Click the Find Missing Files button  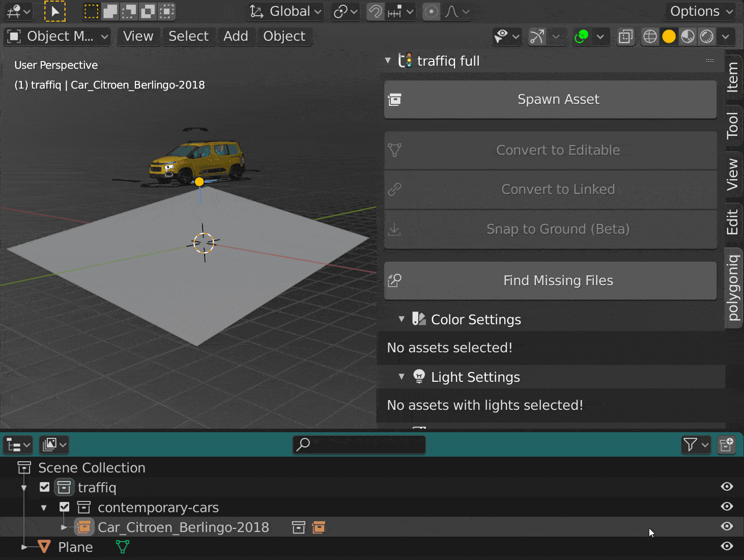point(550,281)
